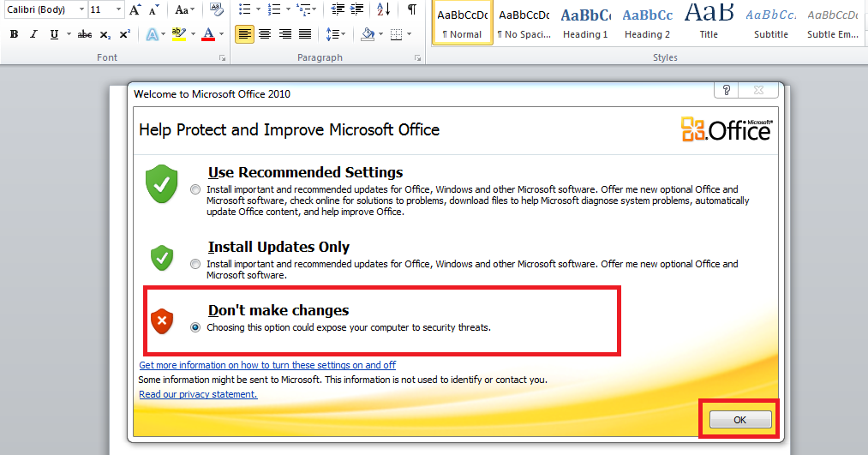Apply the Subtitle style

click(770, 22)
